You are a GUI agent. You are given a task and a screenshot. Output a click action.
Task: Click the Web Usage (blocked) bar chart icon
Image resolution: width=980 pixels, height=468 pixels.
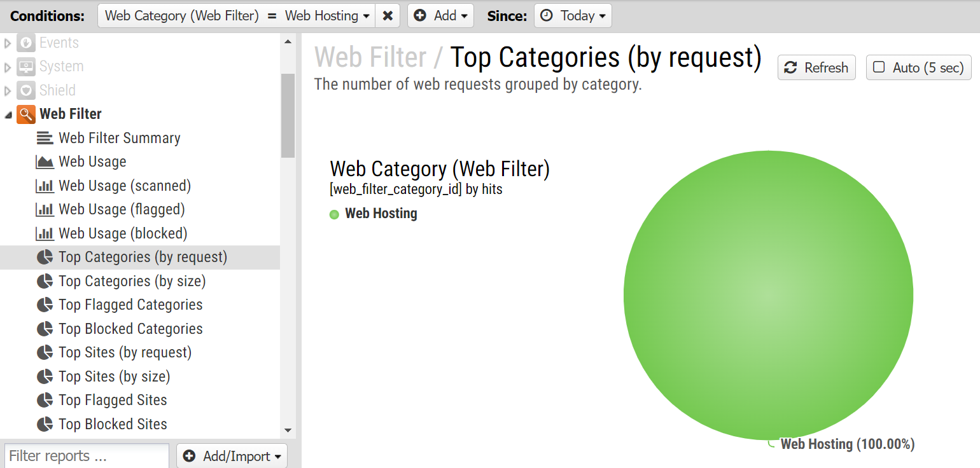45,233
